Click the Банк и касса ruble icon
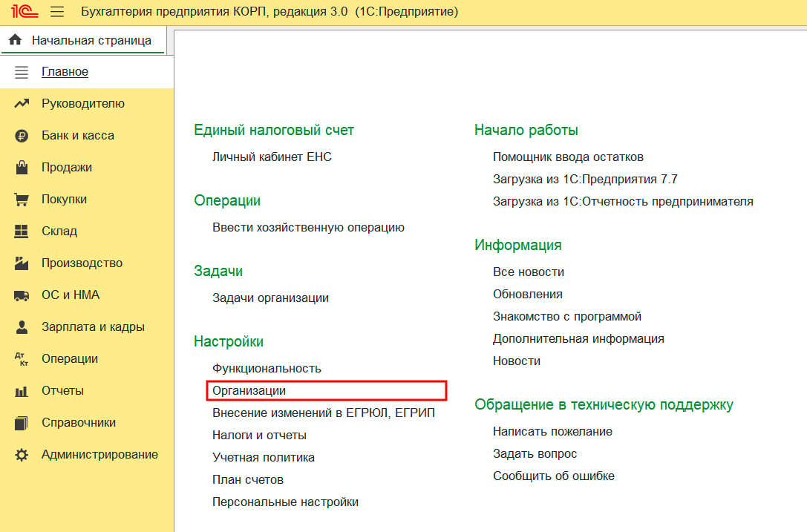This screenshot has height=532, width=807. [22, 136]
